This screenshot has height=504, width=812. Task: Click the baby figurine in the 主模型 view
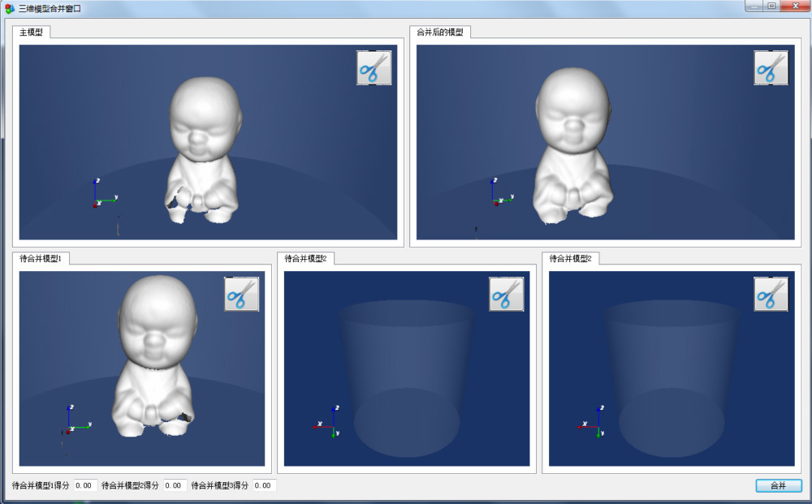click(x=204, y=150)
